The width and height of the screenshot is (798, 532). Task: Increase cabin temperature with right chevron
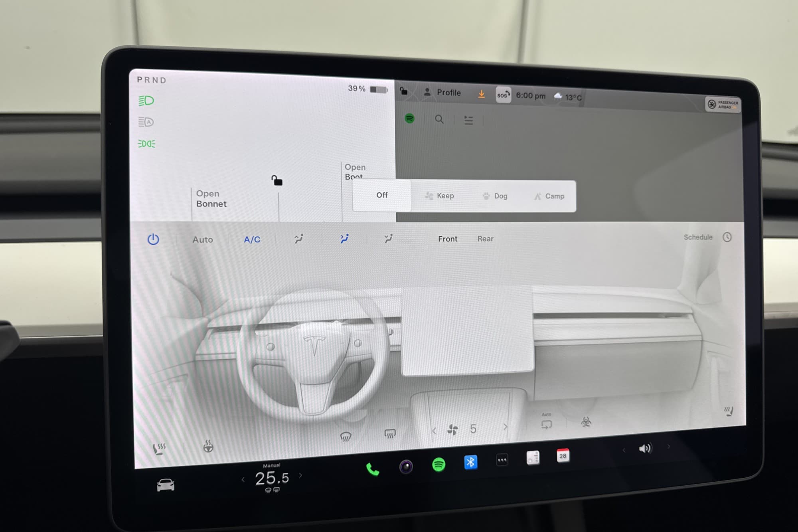[300, 475]
